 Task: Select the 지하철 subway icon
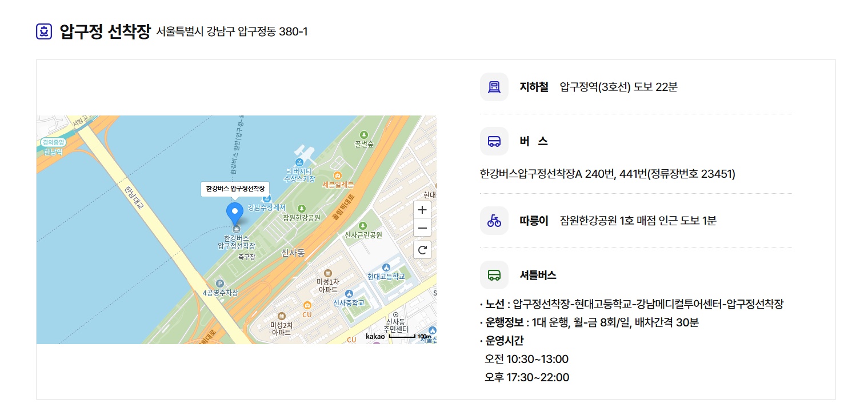click(x=494, y=86)
